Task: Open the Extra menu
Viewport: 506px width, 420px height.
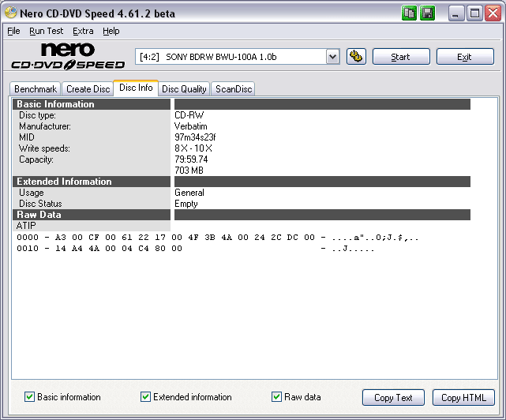Action: [83, 31]
